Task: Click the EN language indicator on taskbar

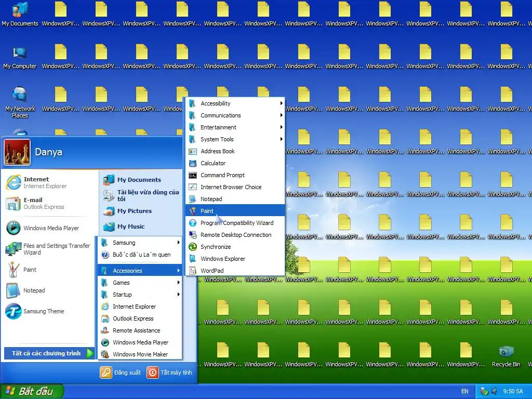Action: point(465,391)
